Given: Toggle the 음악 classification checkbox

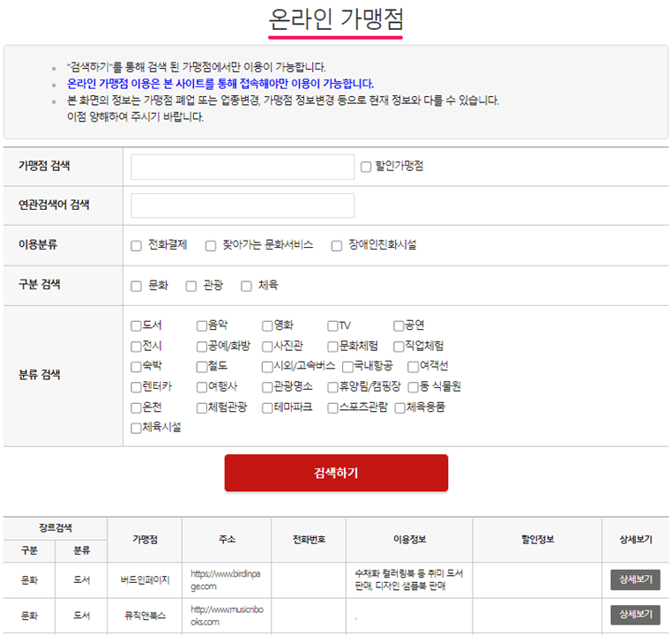Looking at the screenshot, I should (202, 326).
